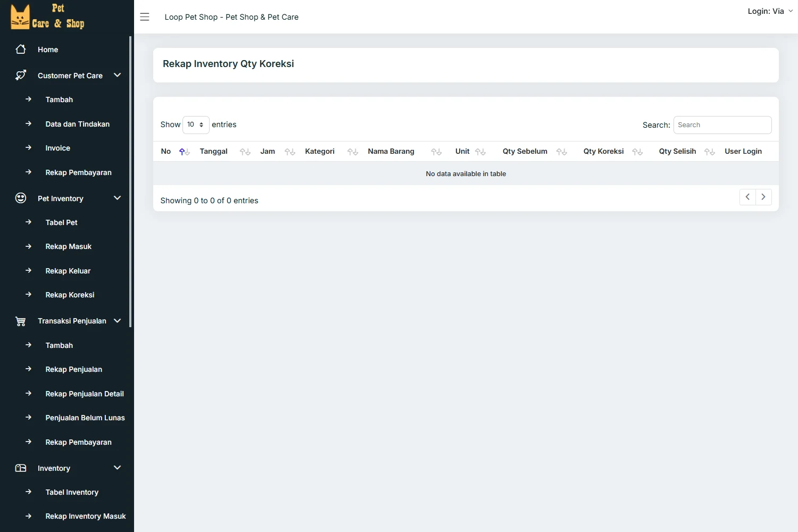
Task: Click arrow icon beside Invoice
Action: pos(29,147)
